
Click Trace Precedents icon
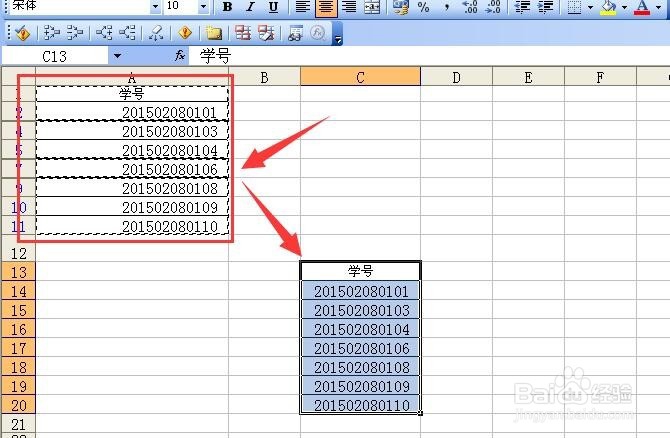52,33
